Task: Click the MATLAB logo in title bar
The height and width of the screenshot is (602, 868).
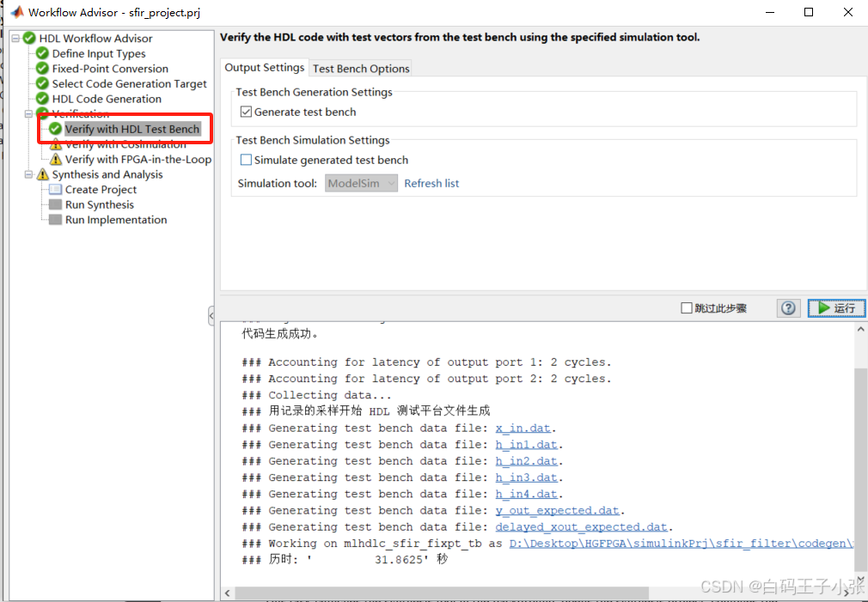Action: tap(17, 12)
